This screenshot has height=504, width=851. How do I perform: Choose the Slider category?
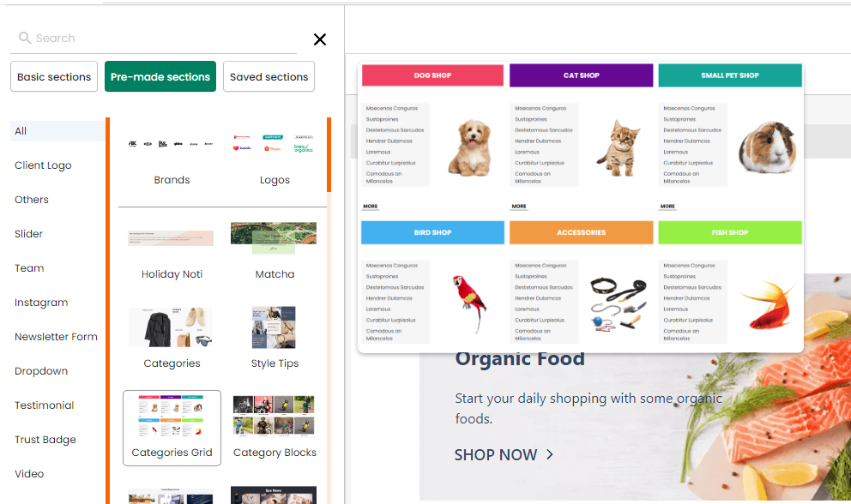(x=28, y=234)
